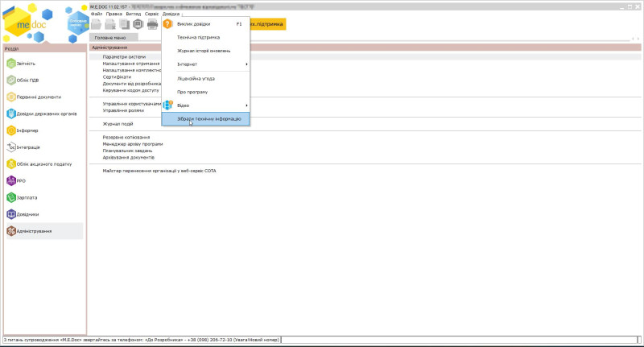Click the Адміністрування header bar in main pane
Viewport: 644px width, 347px height.
365,48
